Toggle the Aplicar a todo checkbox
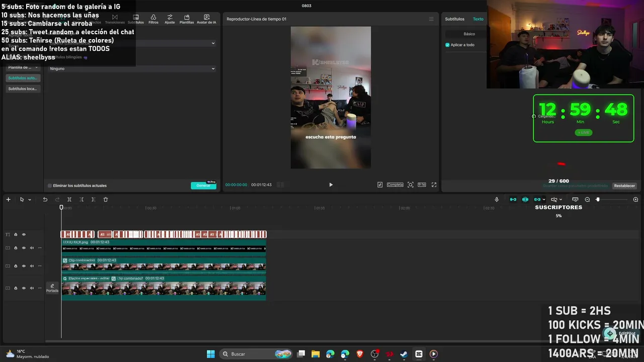The image size is (644, 362). 447,45
